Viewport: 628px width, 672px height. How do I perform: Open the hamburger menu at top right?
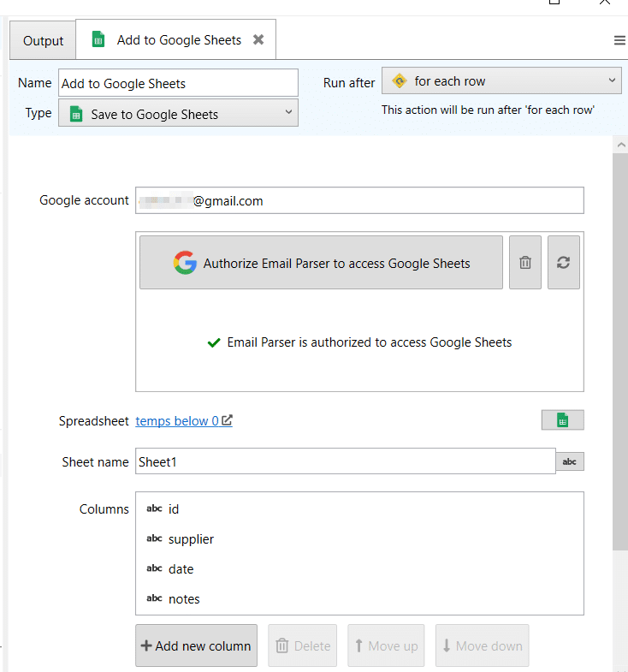(x=619, y=40)
